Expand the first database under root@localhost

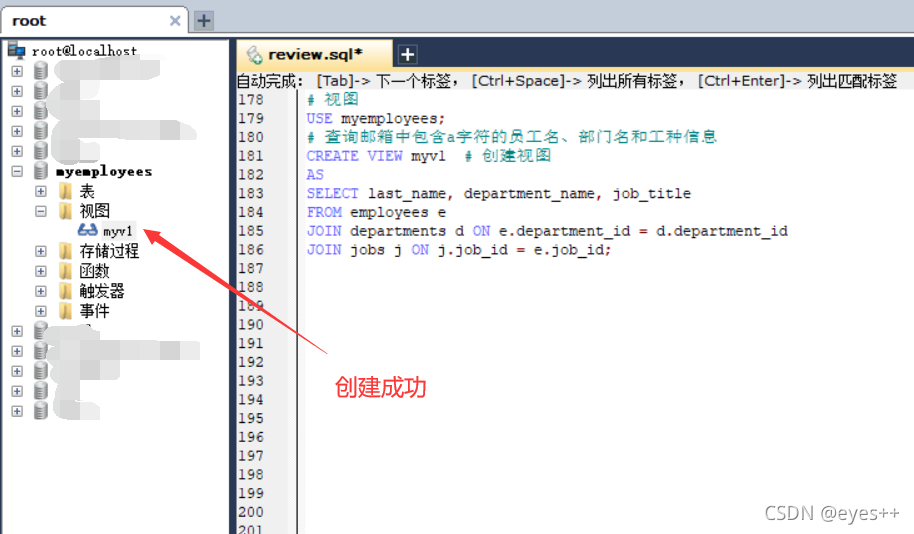[x=17, y=71]
